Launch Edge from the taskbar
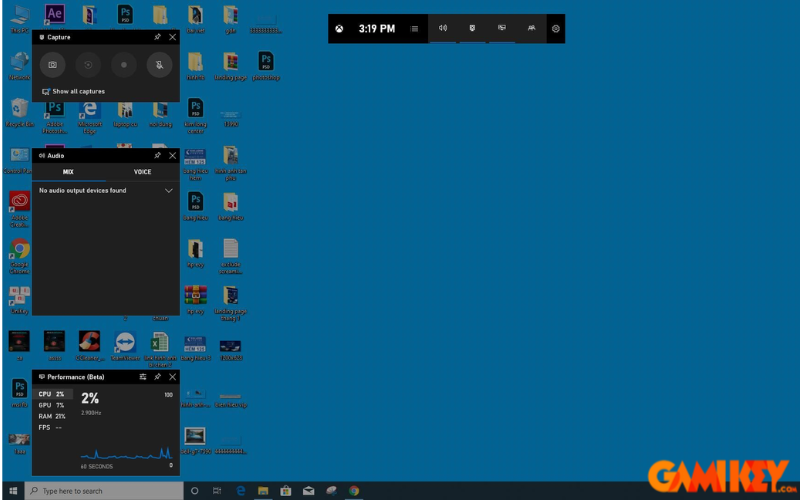 (x=241, y=491)
